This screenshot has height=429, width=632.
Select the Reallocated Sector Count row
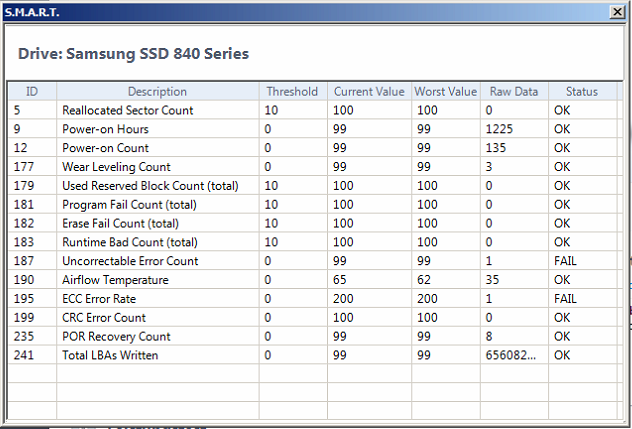click(x=313, y=110)
